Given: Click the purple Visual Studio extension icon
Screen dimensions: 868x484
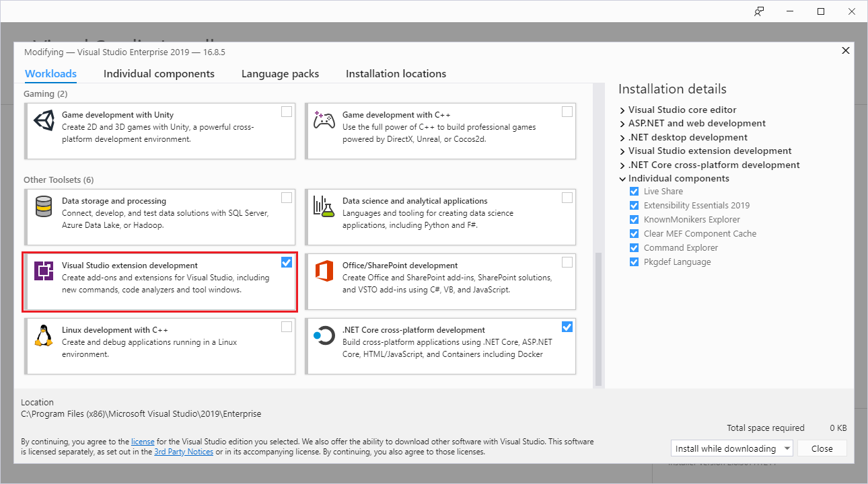Looking at the screenshot, I should tap(44, 270).
